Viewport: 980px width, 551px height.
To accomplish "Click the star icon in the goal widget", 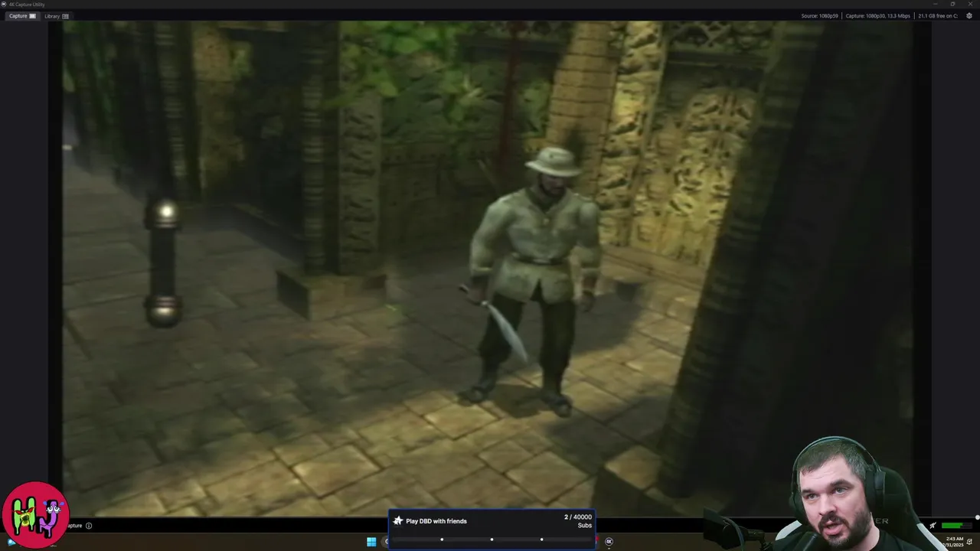I will tap(397, 521).
